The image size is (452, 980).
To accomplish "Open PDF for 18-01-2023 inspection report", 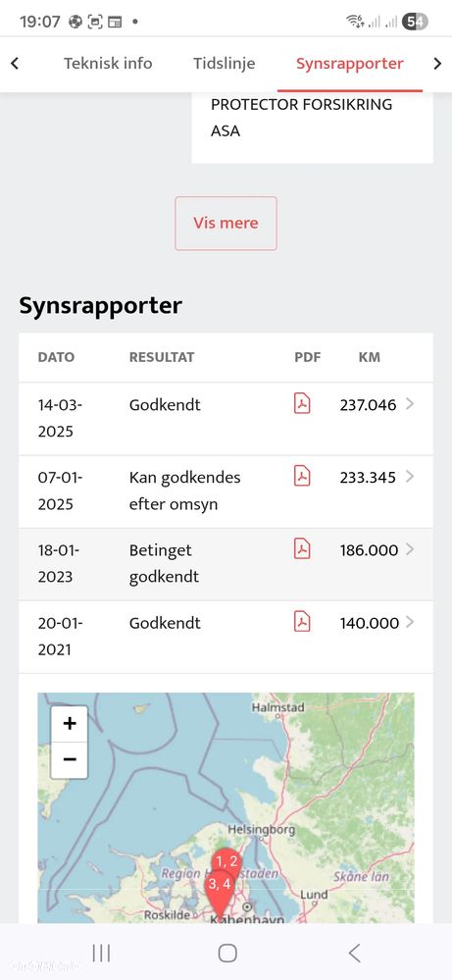I will click(302, 548).
